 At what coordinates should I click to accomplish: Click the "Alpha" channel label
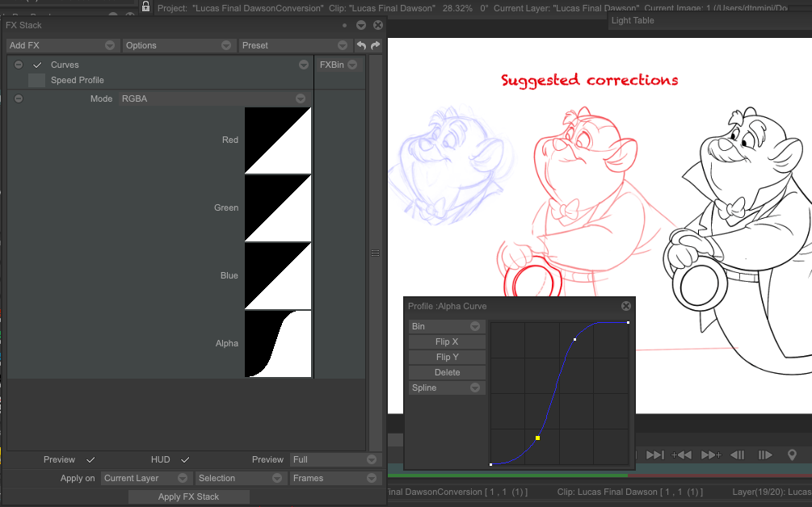tap(227, 343)
